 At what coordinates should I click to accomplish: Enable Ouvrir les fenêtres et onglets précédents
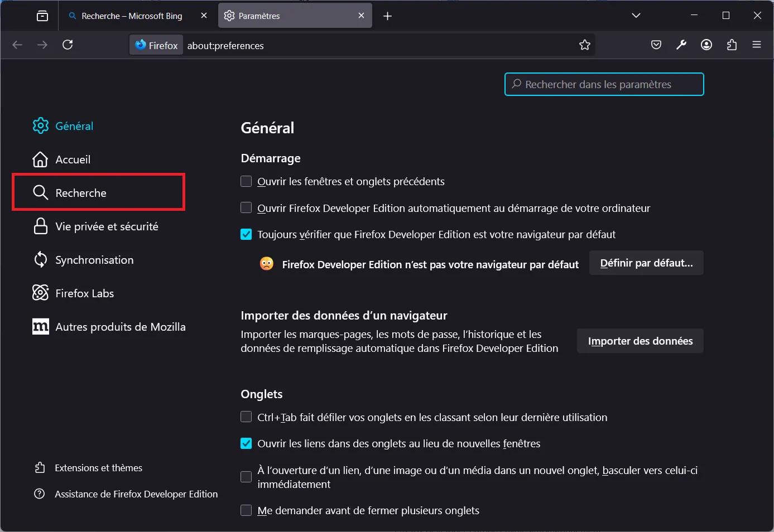[x=246, y=181]
